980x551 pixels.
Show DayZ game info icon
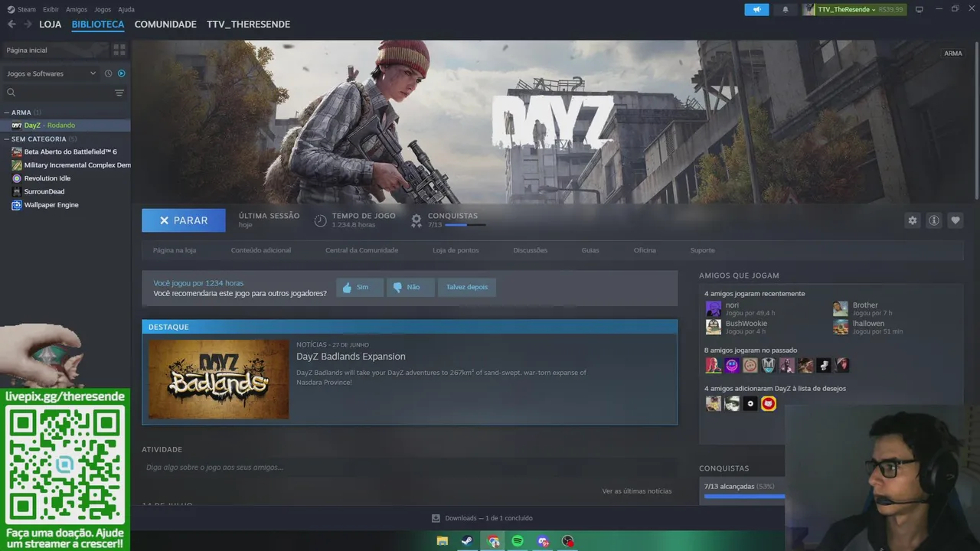click(934, 220)
